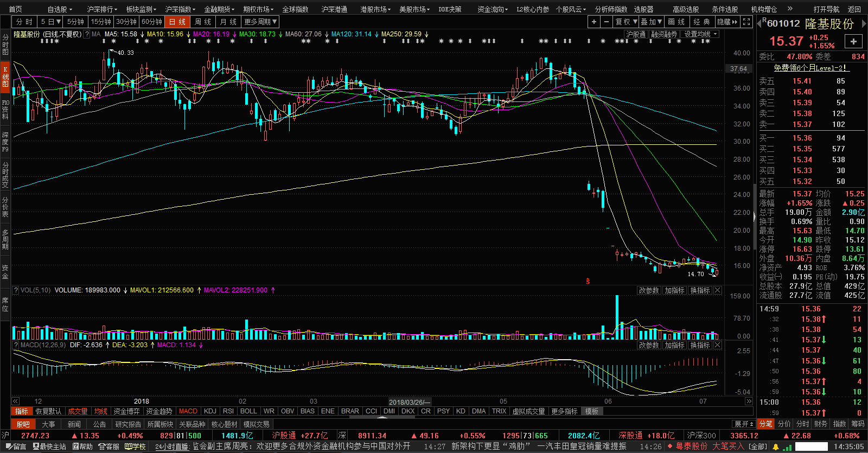Open 帮助 help in status bar

(x=82, y=446)
